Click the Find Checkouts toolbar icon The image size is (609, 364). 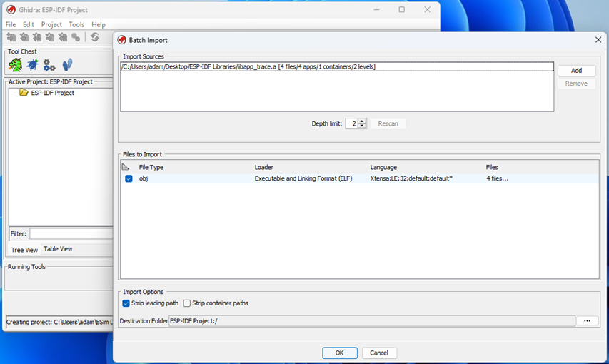[x=76, y=37]
